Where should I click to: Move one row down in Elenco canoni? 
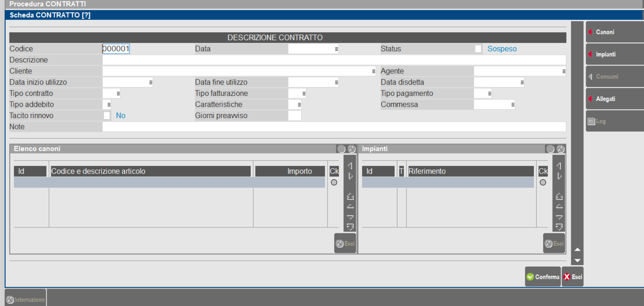350,217
